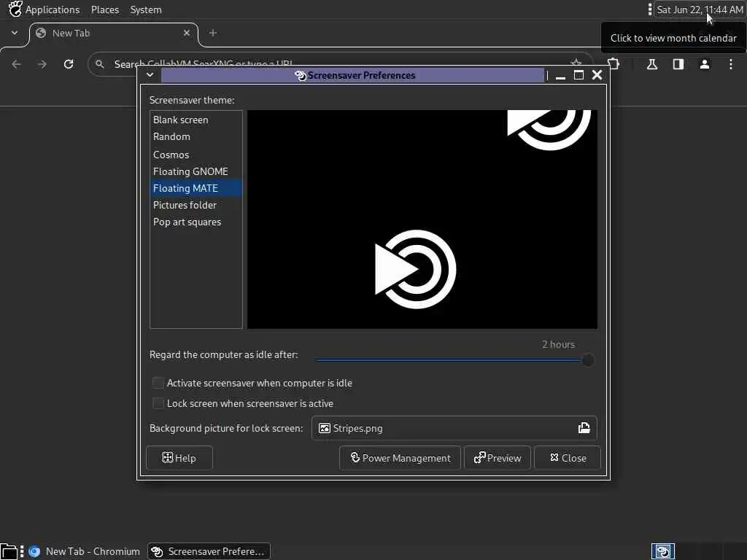Toggle Chromium side panel icon
This screenshot has width=747, height=560.
(x=678, y=64)
